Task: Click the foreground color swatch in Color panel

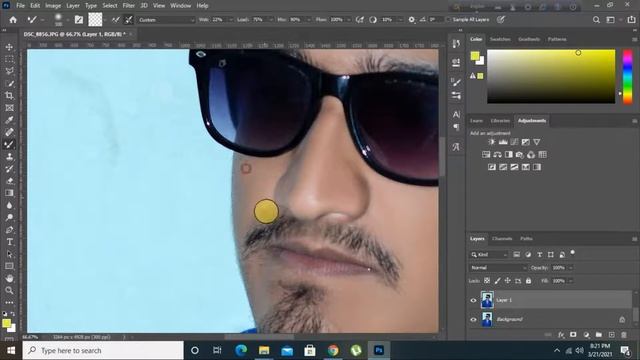Action: pyautogui.click(x=475, y=56)
